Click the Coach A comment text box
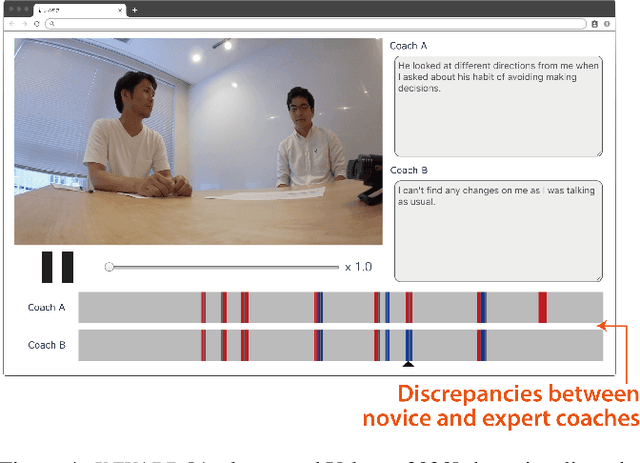 point(498,107)
